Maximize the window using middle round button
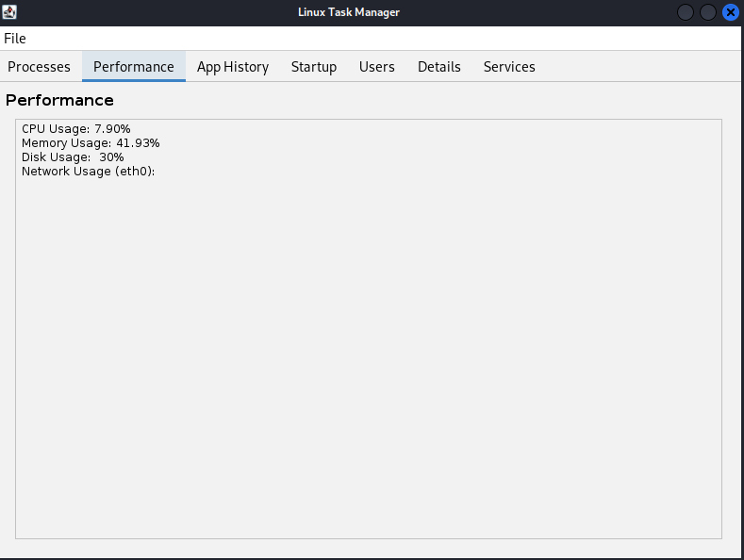 coord(708,12)
